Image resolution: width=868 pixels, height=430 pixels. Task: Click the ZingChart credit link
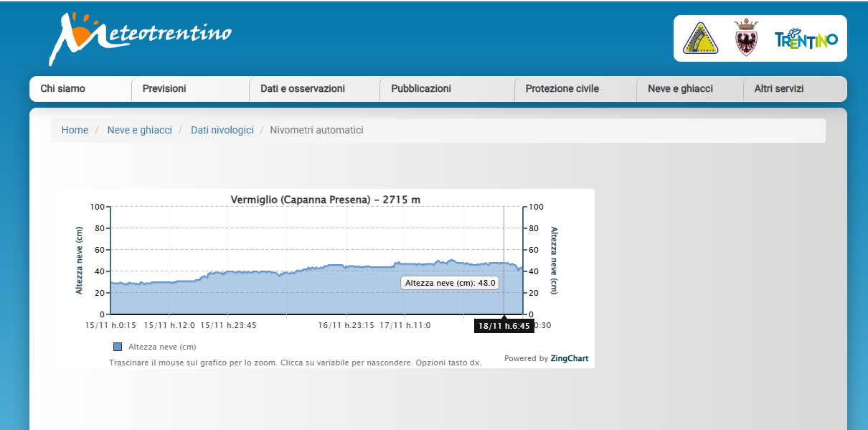coord(570,358)
